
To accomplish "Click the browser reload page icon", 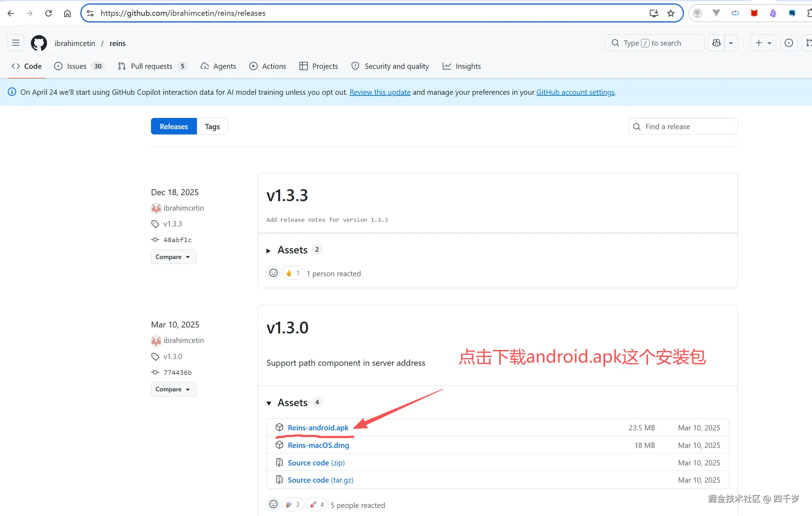I will [x=48, y=13].
